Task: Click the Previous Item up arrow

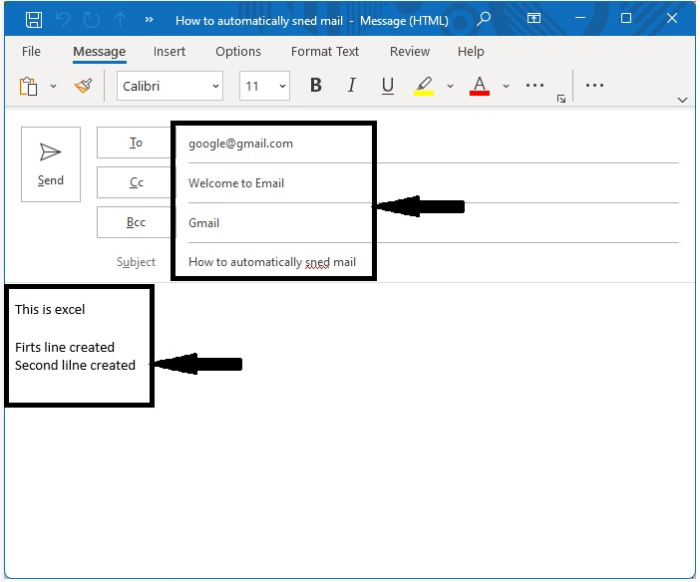Action: coord(120,20)
